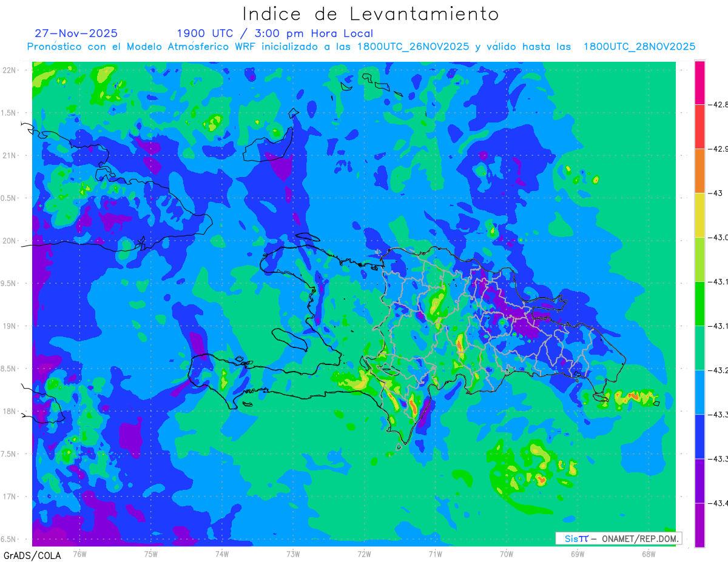Click the magenta swatch in the color legend

click(x=699, y=82)
